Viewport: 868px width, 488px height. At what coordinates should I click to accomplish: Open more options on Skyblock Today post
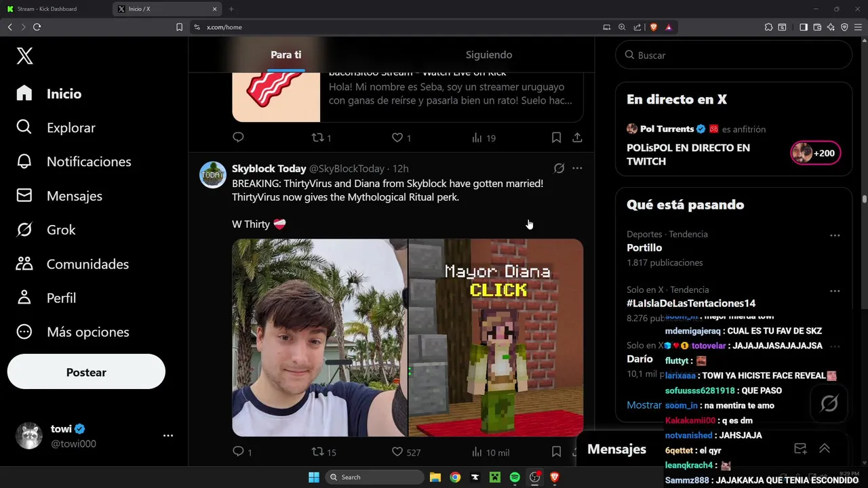click(x=577, y=168)
